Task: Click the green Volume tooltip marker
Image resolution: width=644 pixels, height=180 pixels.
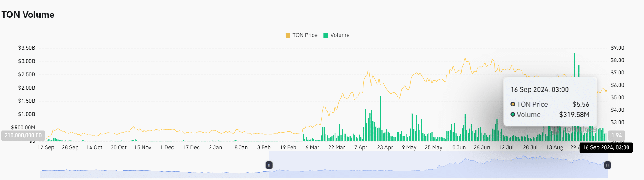Action: click(513, 115)
